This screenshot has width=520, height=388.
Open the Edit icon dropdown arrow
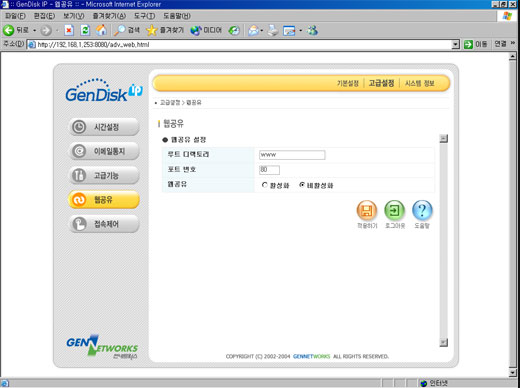pos(301,31)
